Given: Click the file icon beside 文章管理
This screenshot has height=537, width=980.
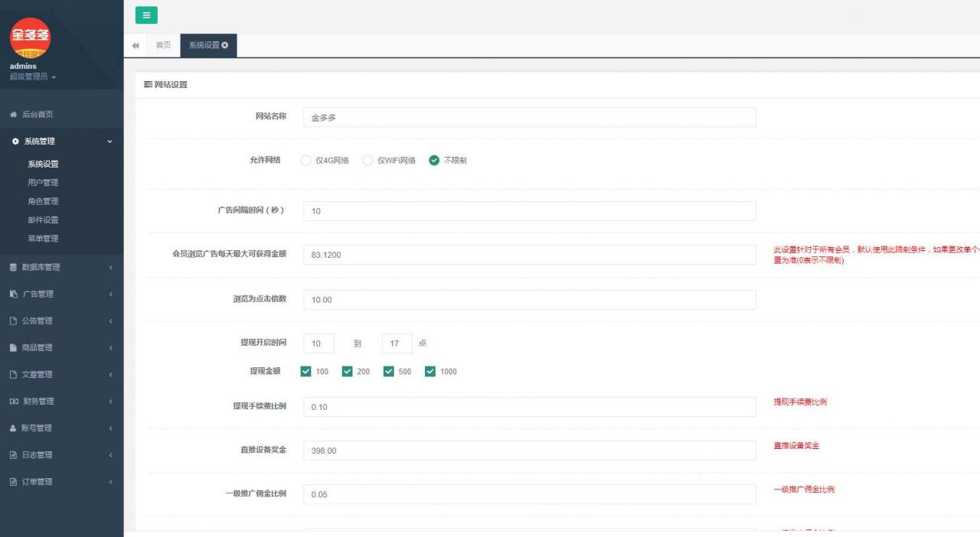Looking at the screenshot, I should click(13, 375).
